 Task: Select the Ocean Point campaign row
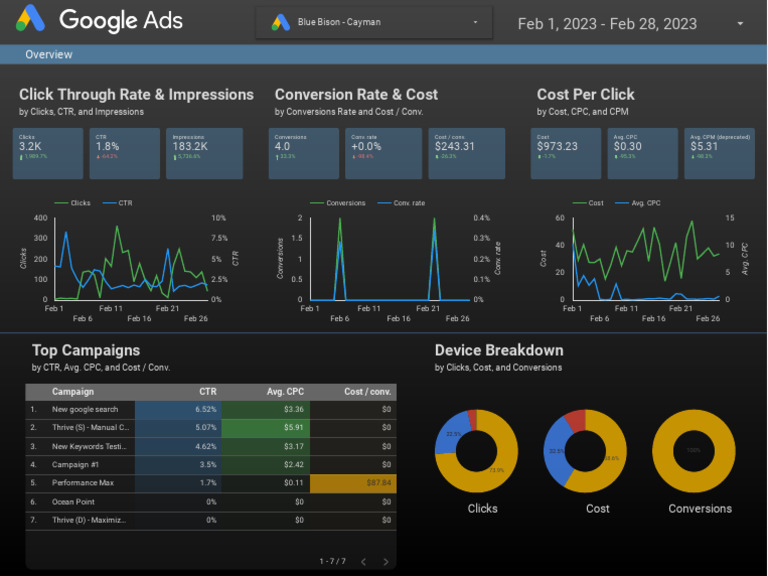211,502
